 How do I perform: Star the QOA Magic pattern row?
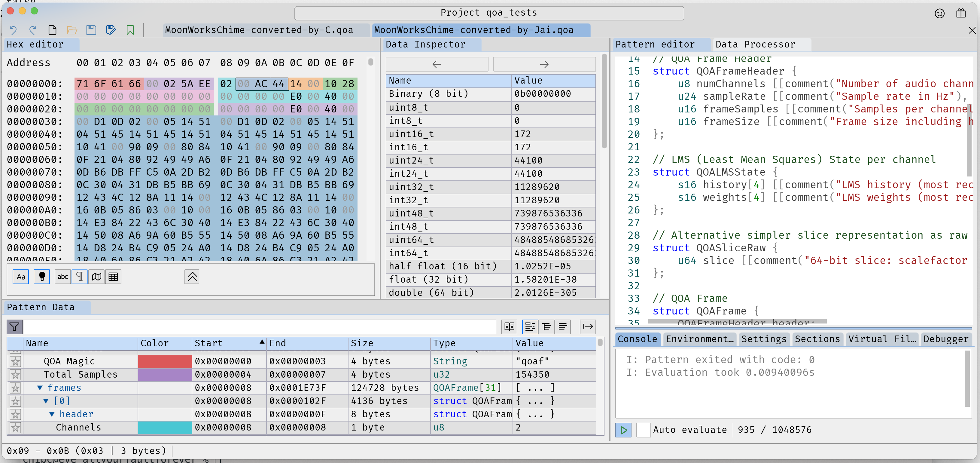[x=15, y=361]
